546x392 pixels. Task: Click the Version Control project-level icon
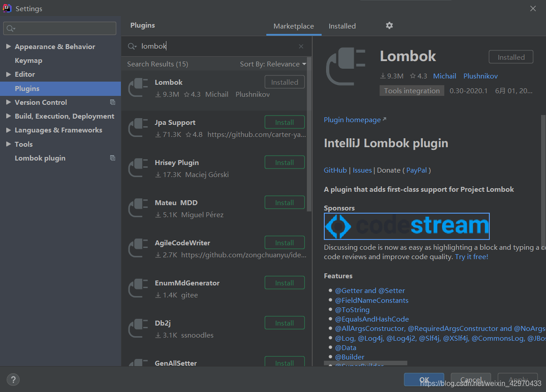pyautogui.click(x=112, y=103)
